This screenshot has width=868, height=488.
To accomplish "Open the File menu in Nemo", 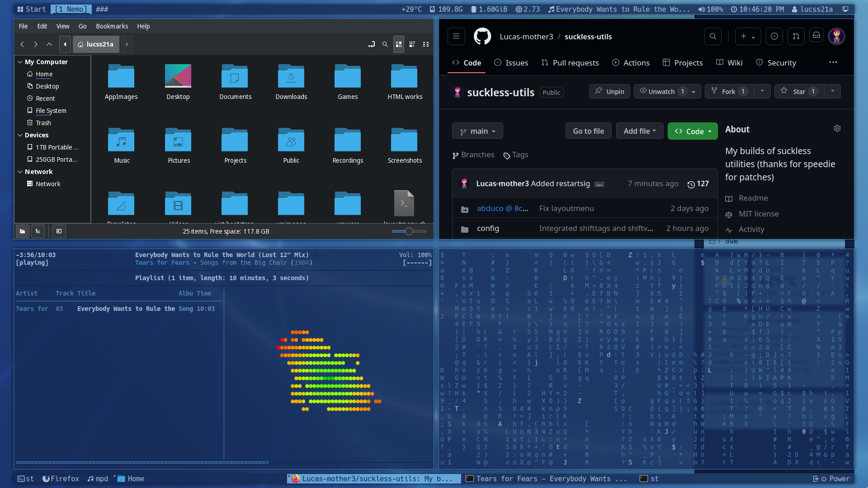I will point(23,26).
